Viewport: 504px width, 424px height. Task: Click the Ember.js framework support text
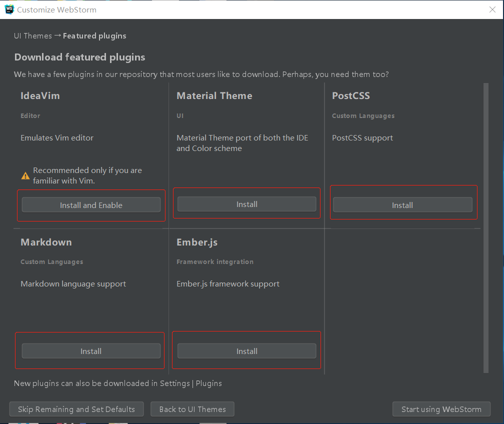(x=228, y=283)
